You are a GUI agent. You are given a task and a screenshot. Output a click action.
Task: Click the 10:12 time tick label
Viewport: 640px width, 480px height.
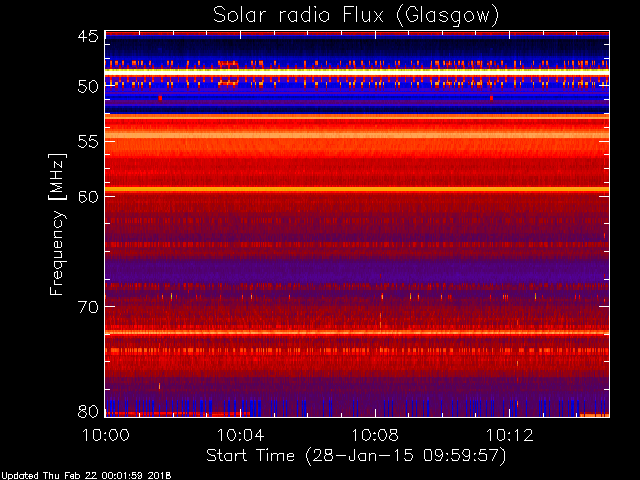pos(509,435)
